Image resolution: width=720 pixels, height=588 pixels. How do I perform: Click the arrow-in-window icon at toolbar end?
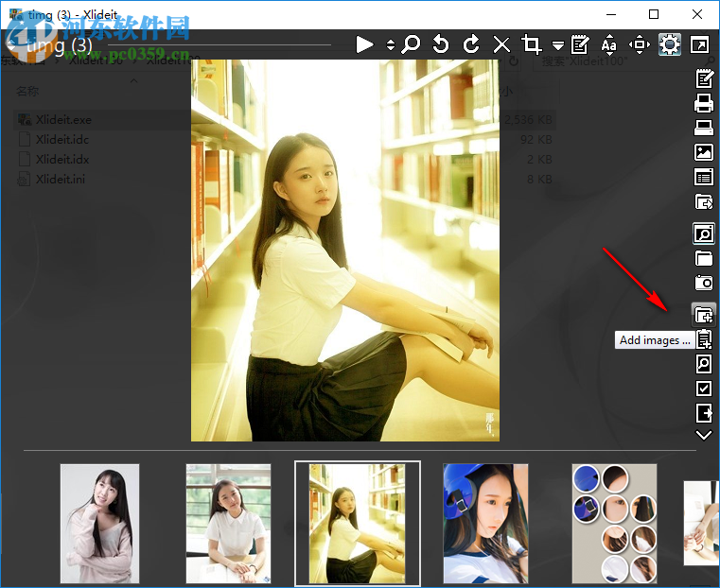699,44
